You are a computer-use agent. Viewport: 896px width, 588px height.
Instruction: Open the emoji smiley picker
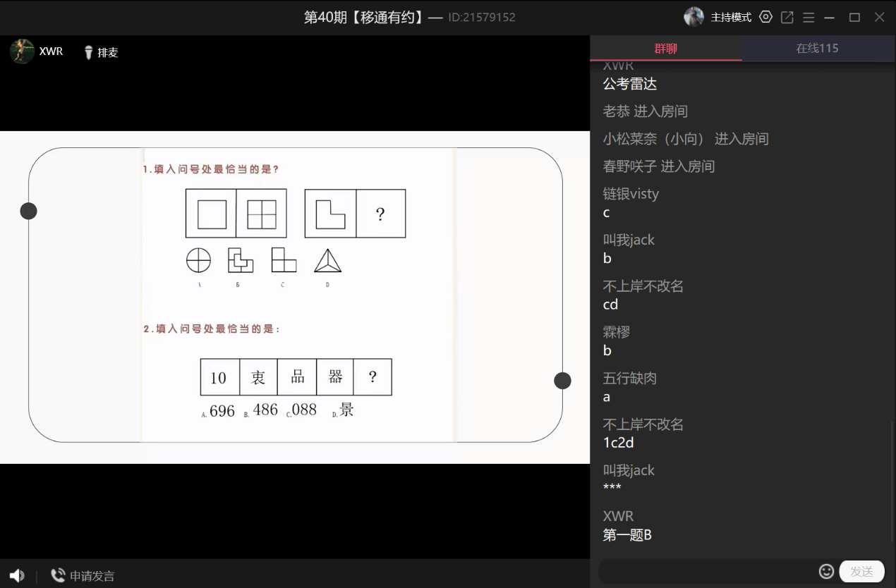[x=826, y=571]
